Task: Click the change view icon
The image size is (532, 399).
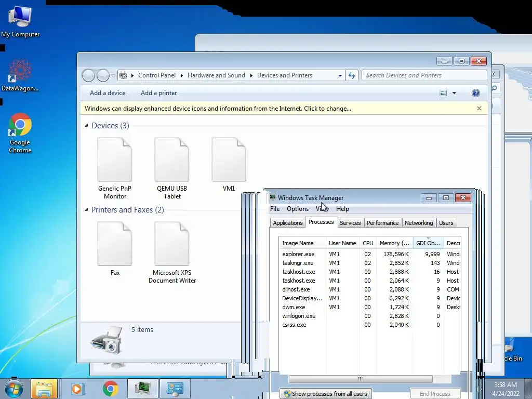Action: (x=443, y=93)
